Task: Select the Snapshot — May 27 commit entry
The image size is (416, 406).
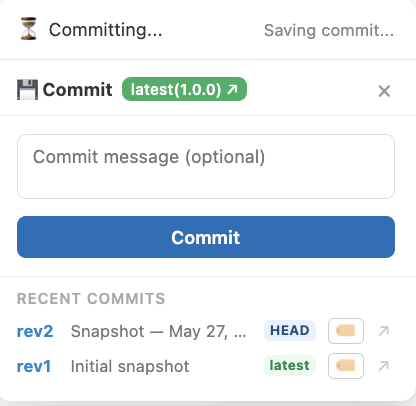Action: [x=158, y=331]
